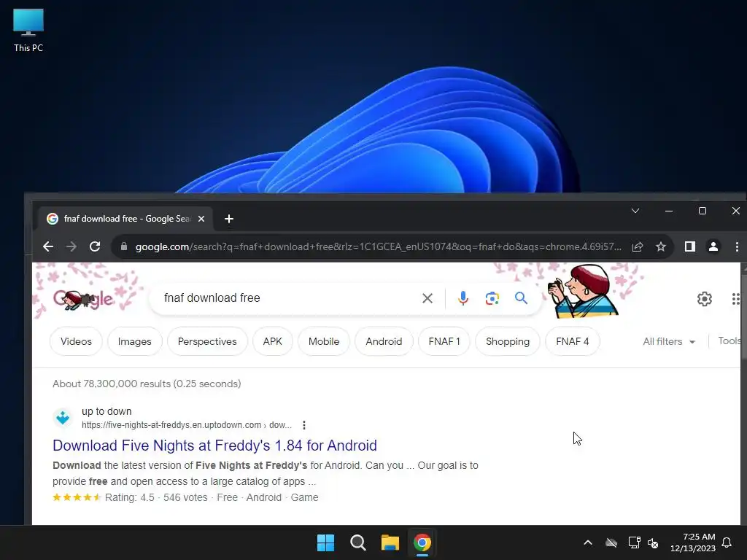747x560 pixels.
Task: Select the APK filter chip
Action: (x=273, y=341)
